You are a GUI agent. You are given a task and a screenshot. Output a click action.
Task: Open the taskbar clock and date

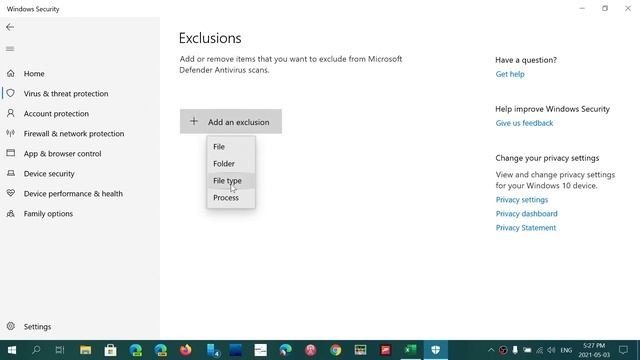click(594, 350)
